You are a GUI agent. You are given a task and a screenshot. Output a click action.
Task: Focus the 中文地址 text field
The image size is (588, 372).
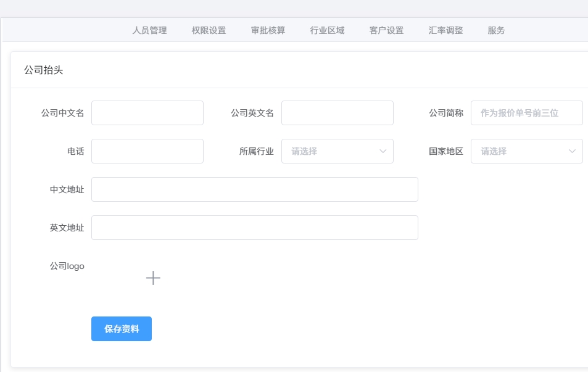point(254,189)
